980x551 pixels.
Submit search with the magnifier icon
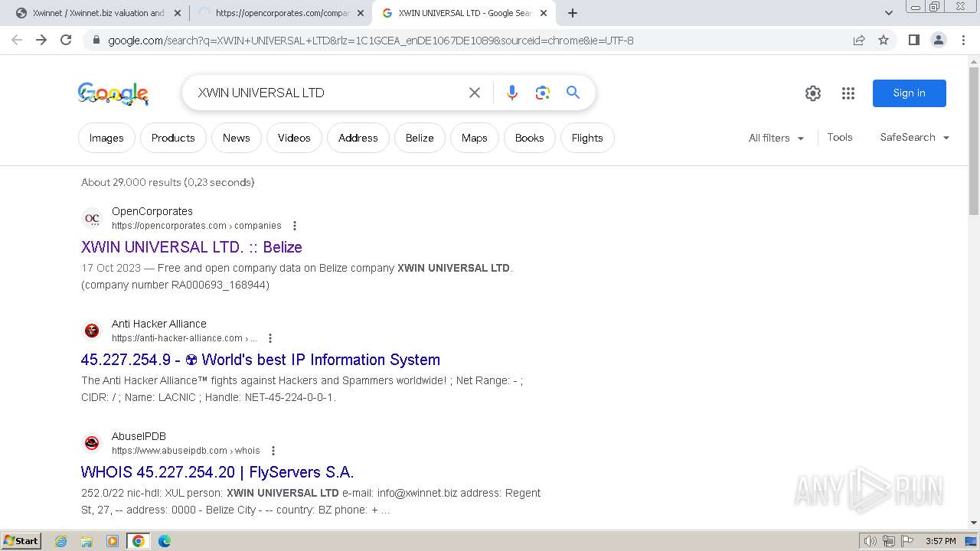[573, 93]
